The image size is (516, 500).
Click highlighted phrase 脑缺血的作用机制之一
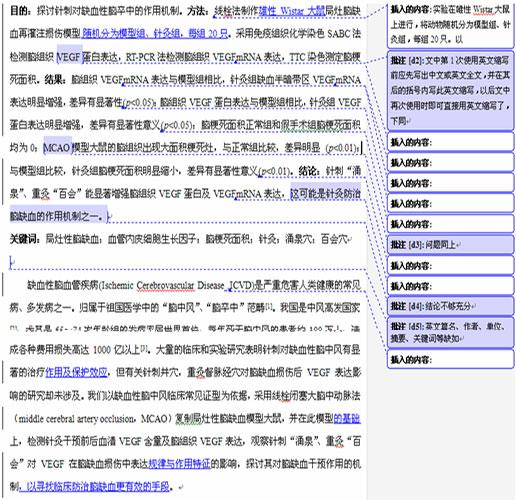56,216
